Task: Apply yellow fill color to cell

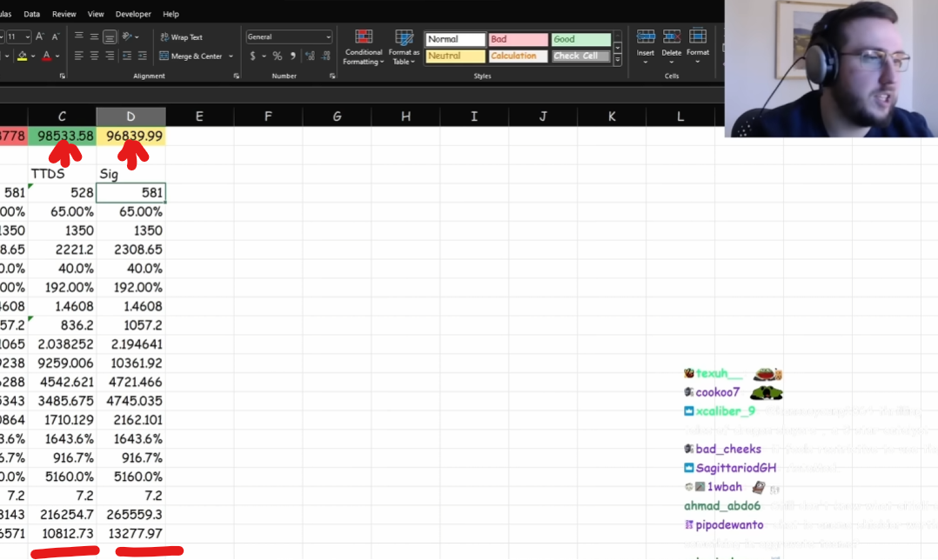Action: 22,57
